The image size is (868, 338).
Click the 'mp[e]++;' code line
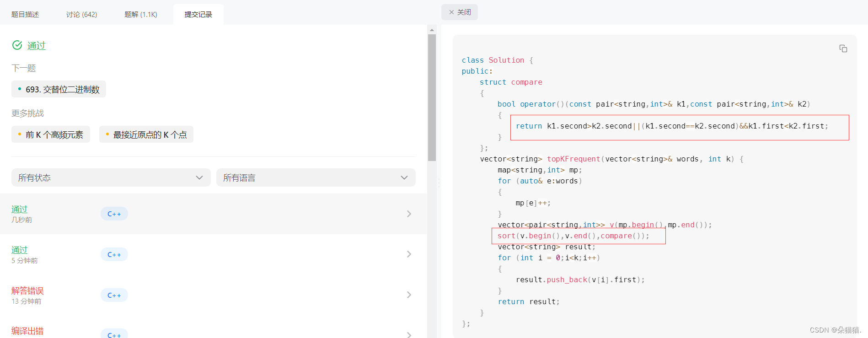(x=533, y=203)
